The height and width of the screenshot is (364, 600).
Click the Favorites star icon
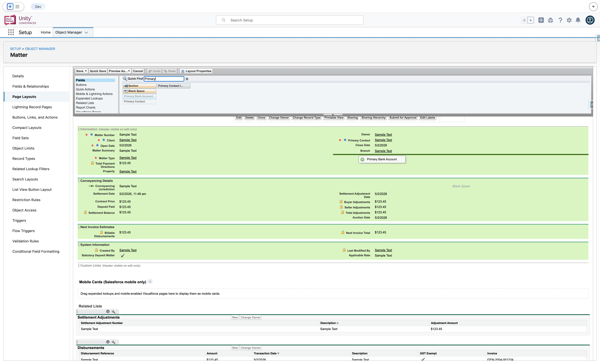pos(524,20)
